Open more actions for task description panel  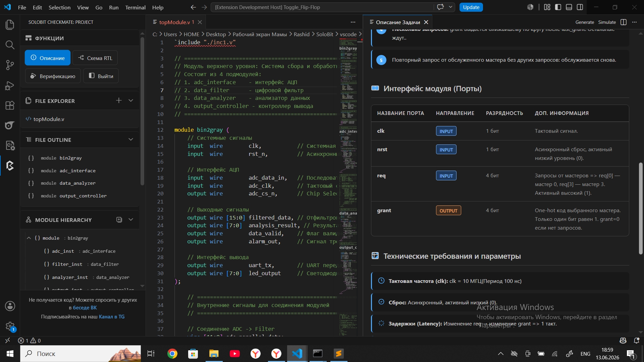click(x=634, y=22)
